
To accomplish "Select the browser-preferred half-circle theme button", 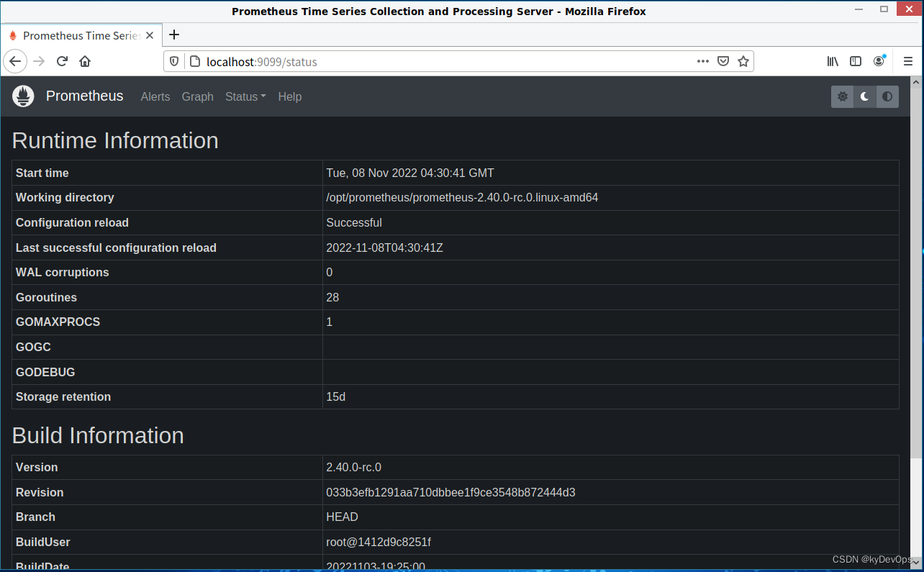I will [888, 96].
